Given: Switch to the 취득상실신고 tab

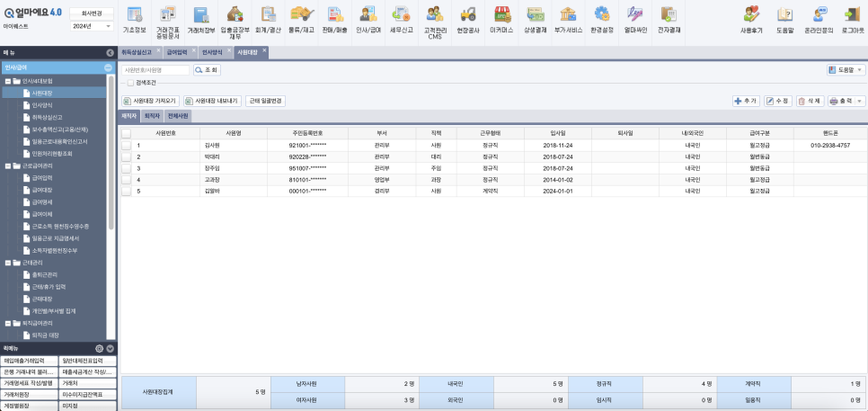Looking at the screenshot, I should (137, 52).
